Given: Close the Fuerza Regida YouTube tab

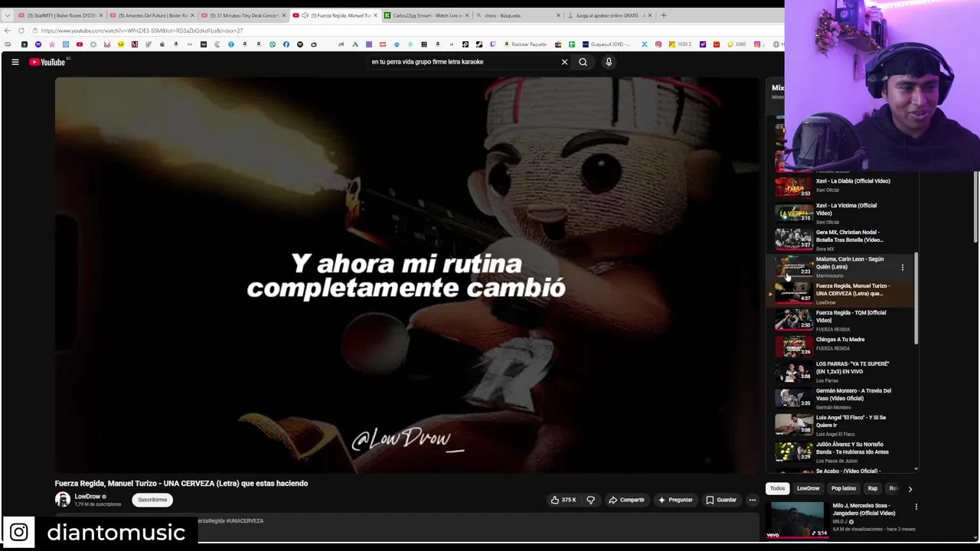Looking at the screenshot, I should click(x=375, y=15).
